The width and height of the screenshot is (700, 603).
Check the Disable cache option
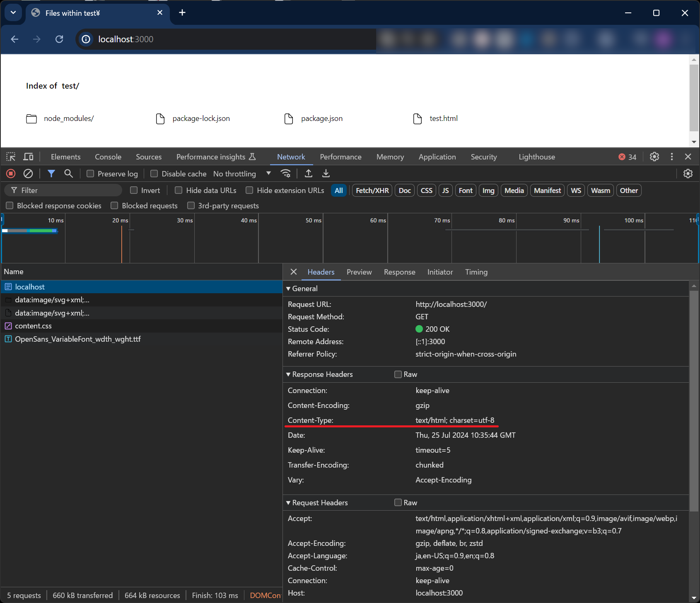click(x=154, y=174)
